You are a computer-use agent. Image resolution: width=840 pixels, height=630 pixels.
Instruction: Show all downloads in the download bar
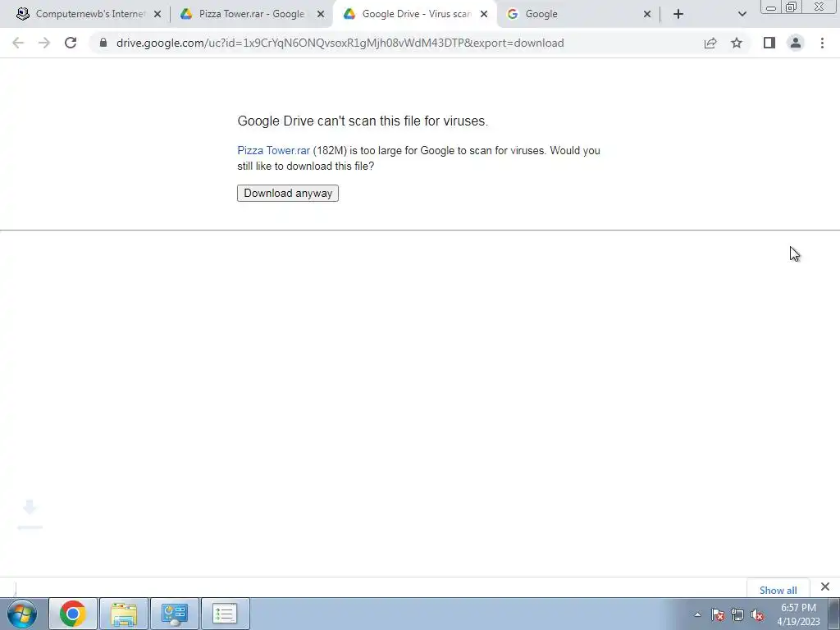pyautogui.click(x=778, y=590)
